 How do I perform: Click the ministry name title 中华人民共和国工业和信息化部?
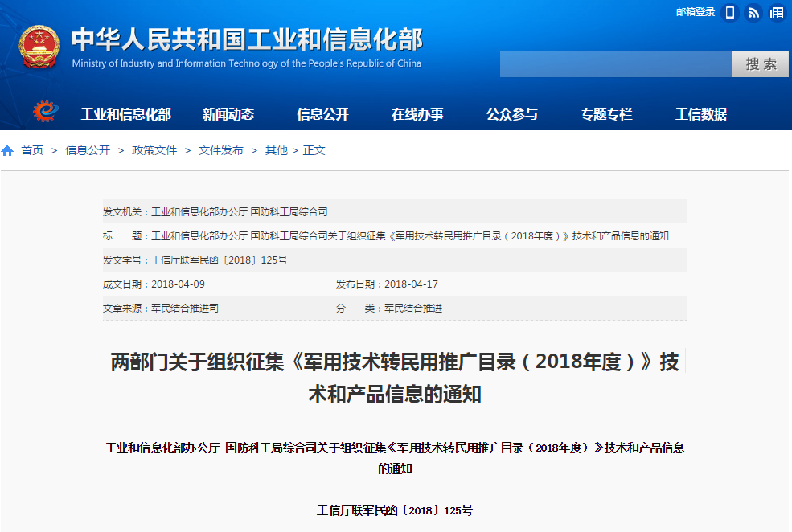tap(247, 39)
